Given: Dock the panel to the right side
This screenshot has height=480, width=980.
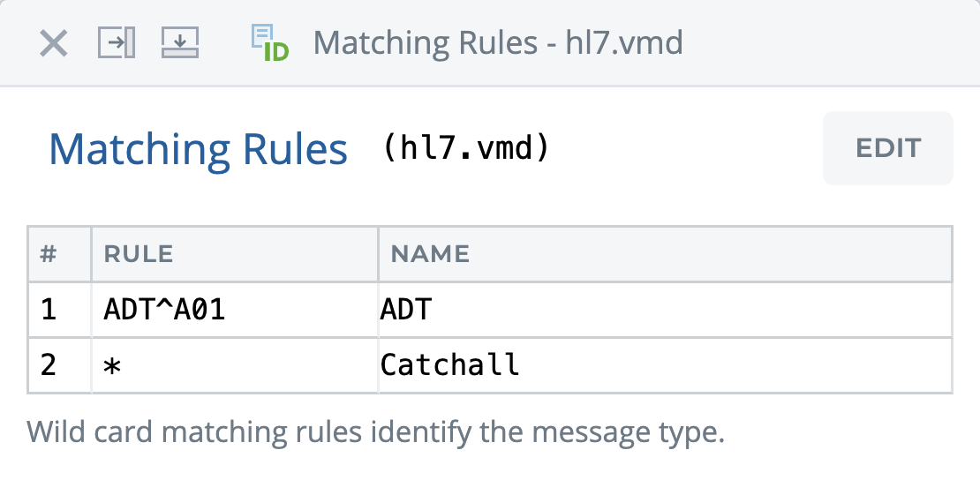Looking at the screenshot, I should tap(116, 42).
